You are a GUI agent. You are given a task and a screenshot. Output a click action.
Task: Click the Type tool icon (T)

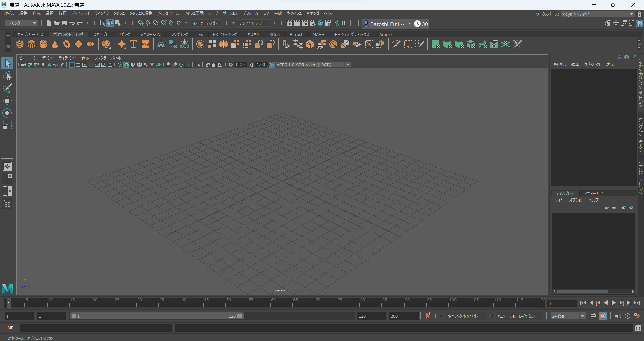(x=133, y=44)
